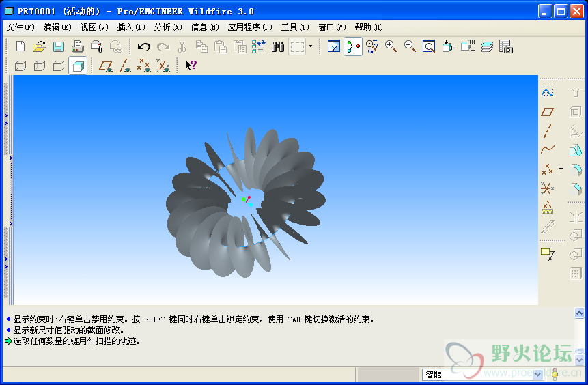The width and height of the screenshot is (588, 385).
Task: Select the Round tool
Action: point(575,169)
